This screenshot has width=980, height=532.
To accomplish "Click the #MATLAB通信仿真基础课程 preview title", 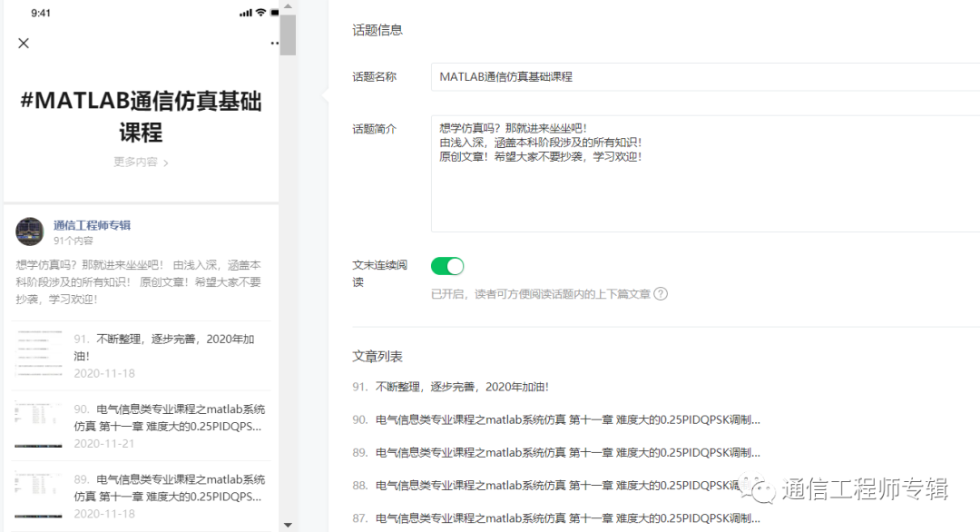I will point(141,116).
